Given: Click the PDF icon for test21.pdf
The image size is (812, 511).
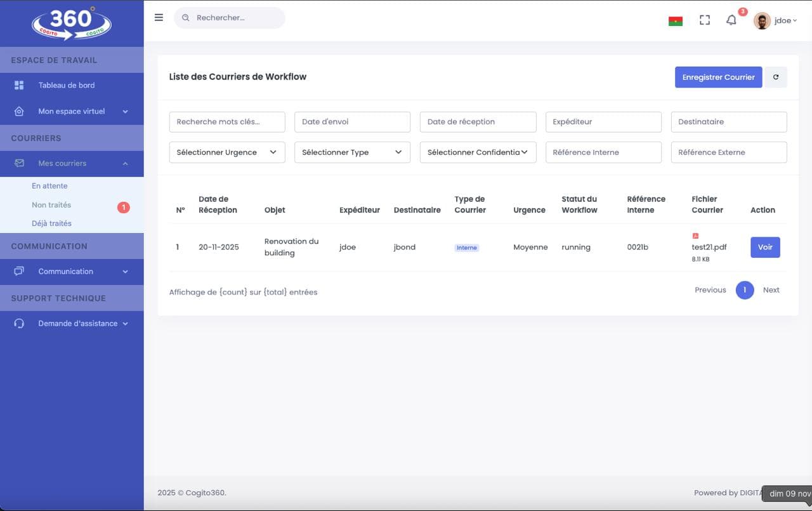Looking at the screenshot, I should click(695, 236).
